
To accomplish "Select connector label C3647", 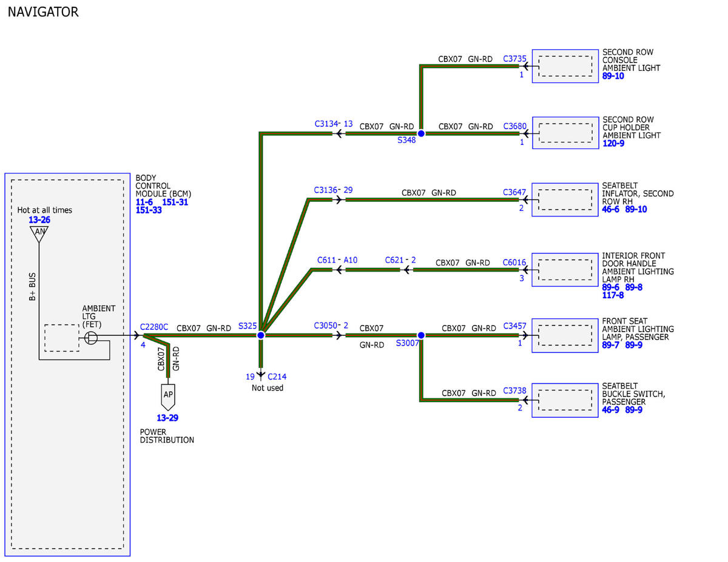I will [514, 192].
